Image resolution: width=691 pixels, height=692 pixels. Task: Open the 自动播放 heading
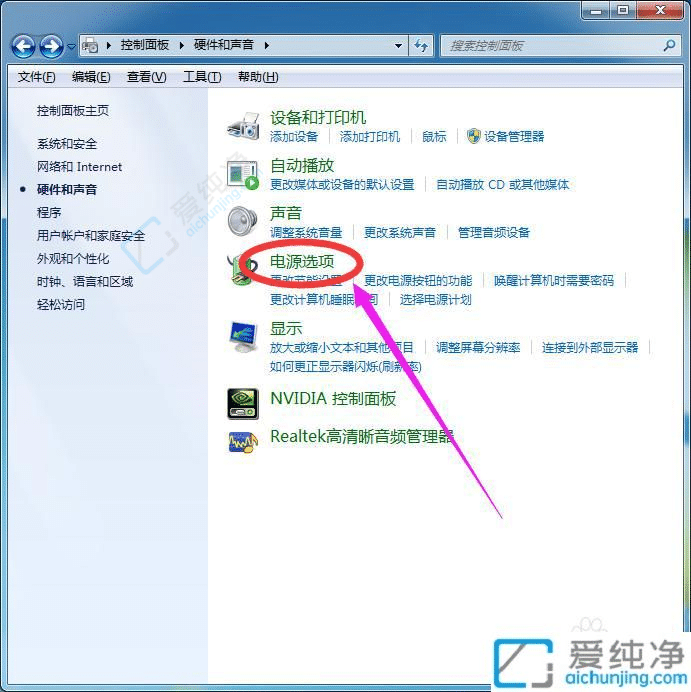tap(302, 165)
